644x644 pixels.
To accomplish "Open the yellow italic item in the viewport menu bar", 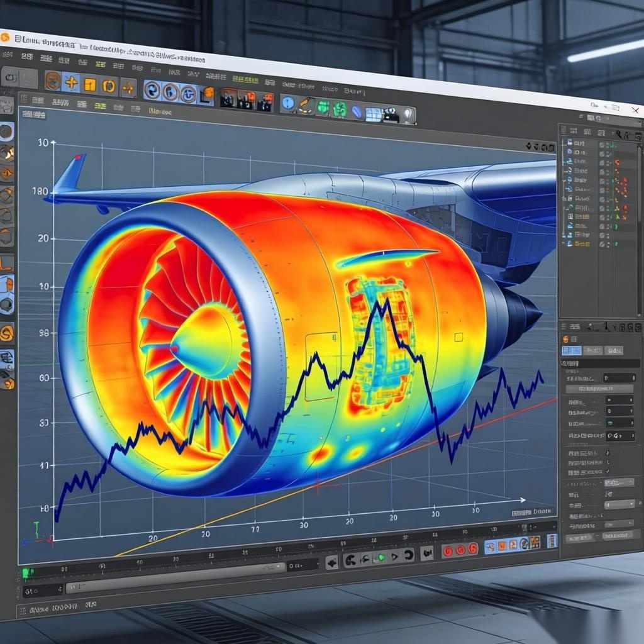I will coord(160,111).
